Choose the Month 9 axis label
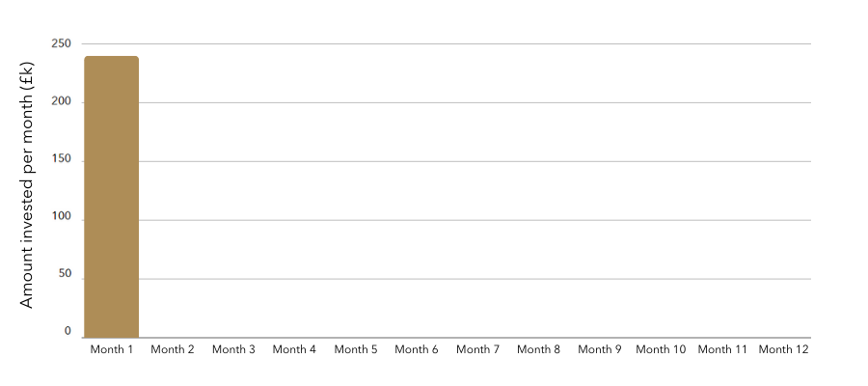This screenshot has width=868, height=386. point(600,349)
